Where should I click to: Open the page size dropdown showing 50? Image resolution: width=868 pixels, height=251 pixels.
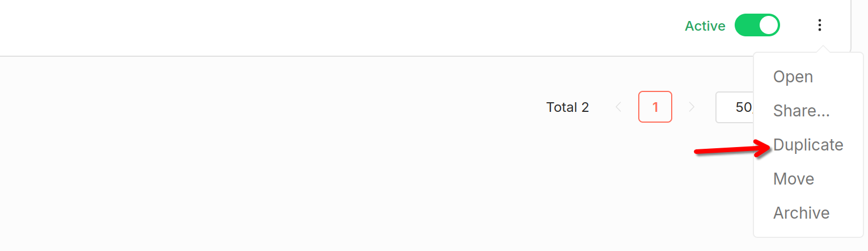pos(735,107)
